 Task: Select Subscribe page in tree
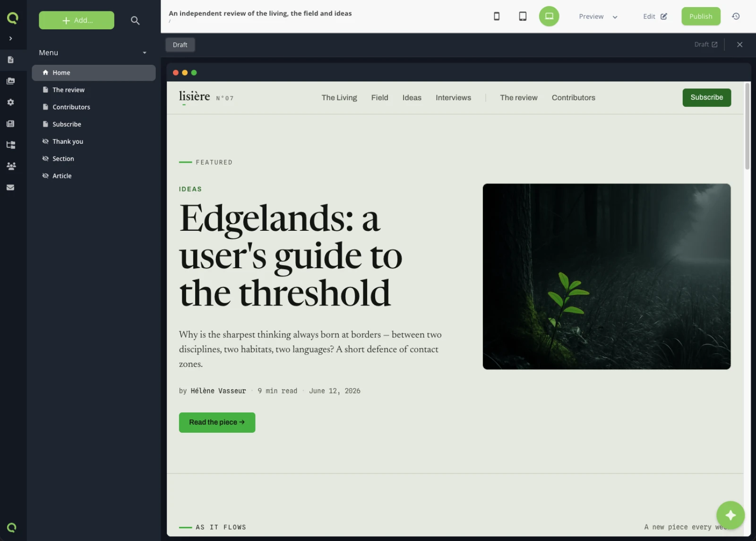pyautogui.click(x=94, y=124)
